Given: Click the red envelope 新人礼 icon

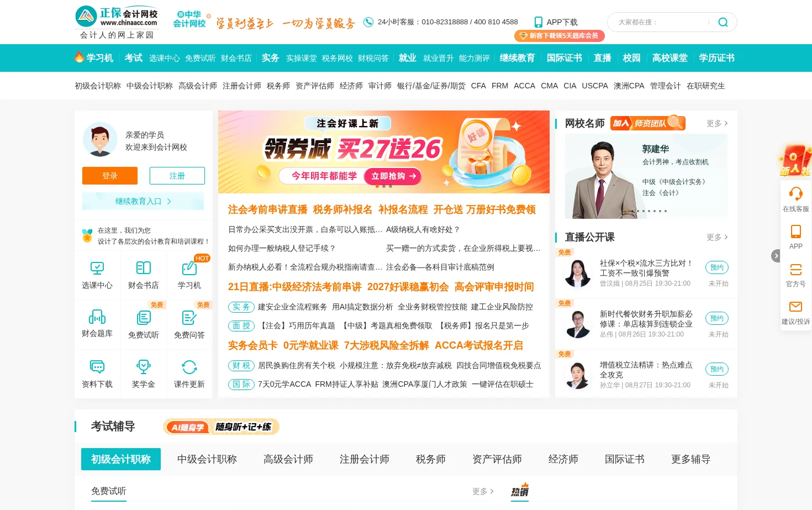Looking at the screenshot, I should coord(795,160).
